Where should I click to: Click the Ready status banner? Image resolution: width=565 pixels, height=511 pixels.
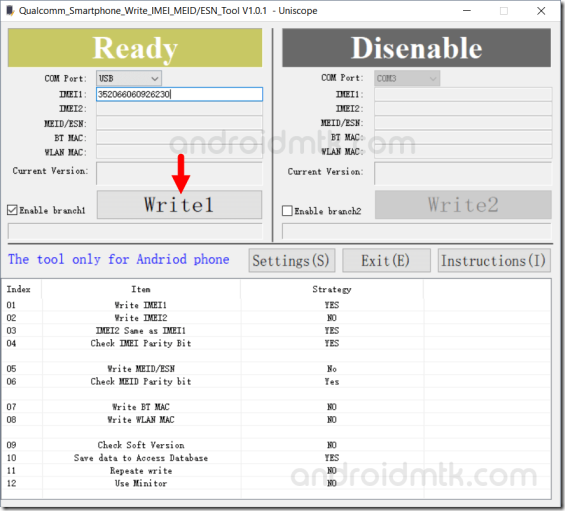tap(135, 48)
